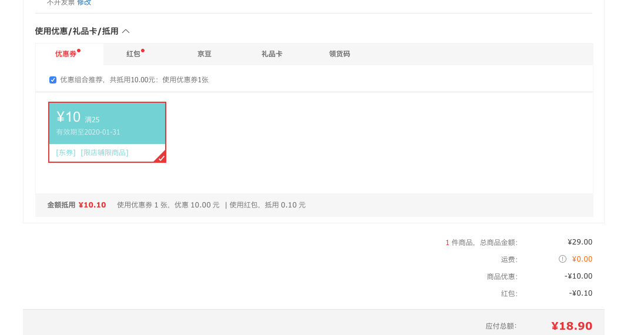Select the ¥10 满25 coupon card

point(107,132)
